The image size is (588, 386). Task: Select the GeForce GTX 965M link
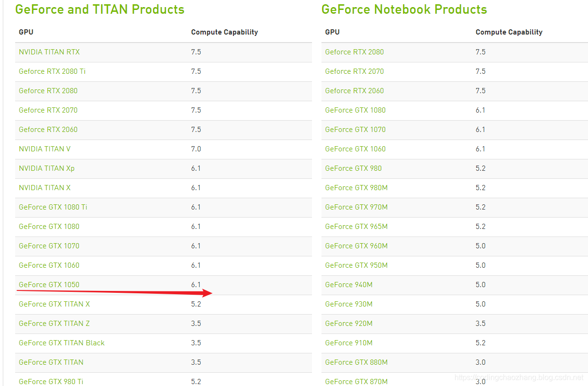click(356, 227)
